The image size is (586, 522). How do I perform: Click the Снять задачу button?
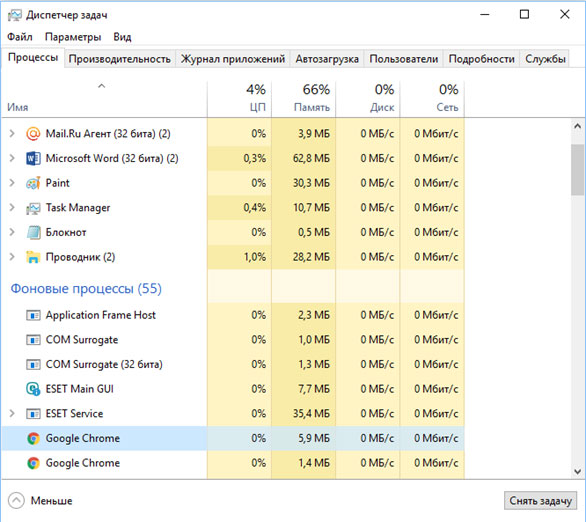(x=540, y=501)
